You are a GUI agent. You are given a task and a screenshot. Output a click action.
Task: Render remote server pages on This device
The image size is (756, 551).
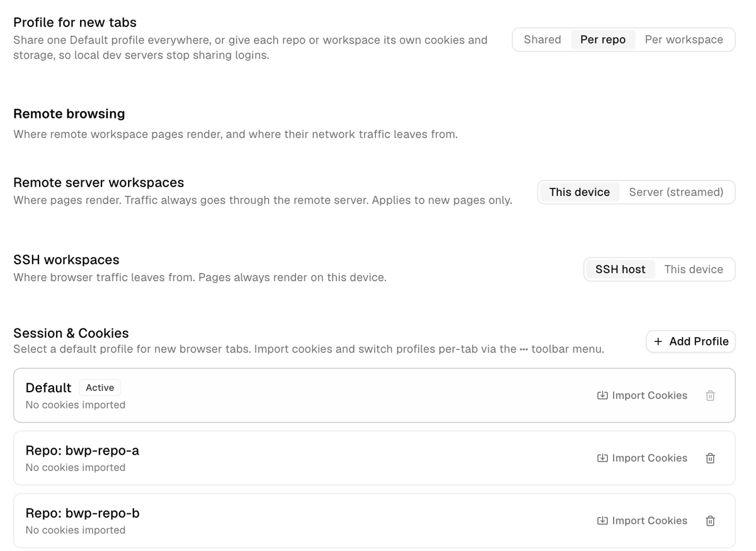[580, 192]
